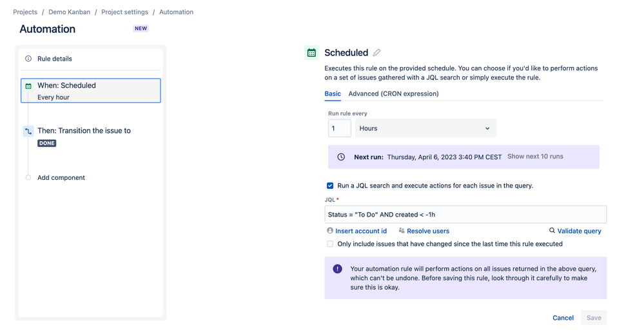Open Demo Kanban in the breadcrumb

[x=70, y=12]
